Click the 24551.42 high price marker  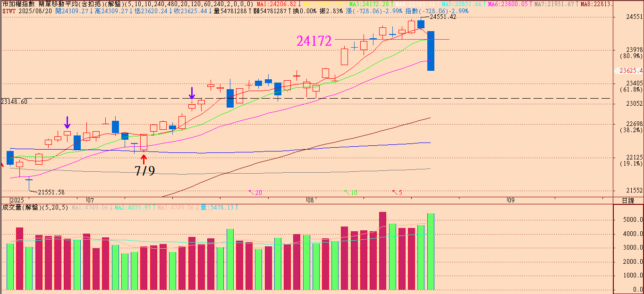tap(442, 17)
